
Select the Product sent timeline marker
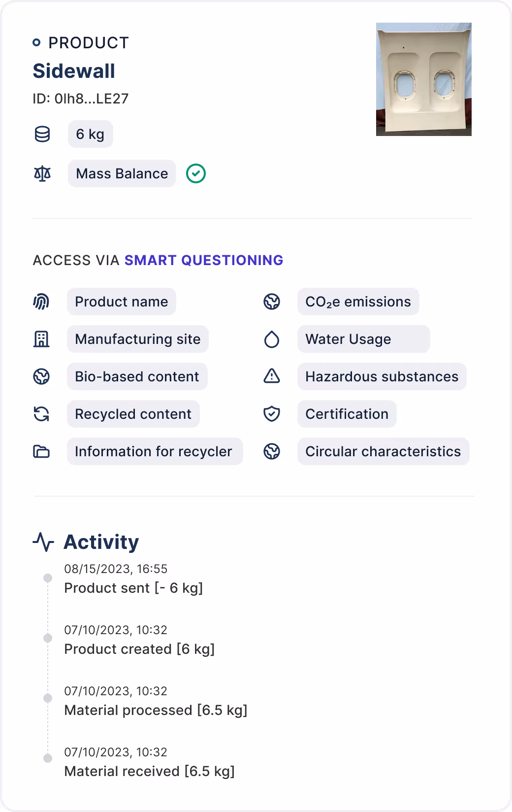point(48,578)
